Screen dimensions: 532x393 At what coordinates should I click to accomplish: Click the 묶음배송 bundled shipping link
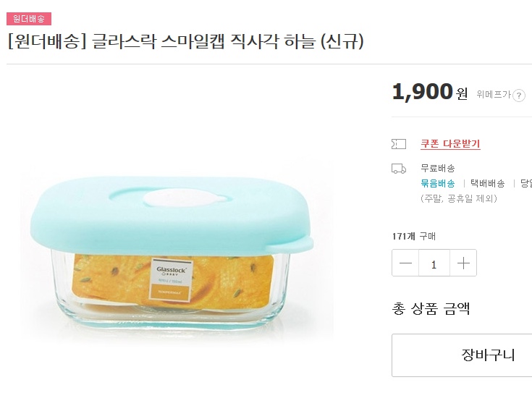click(438, 183)
